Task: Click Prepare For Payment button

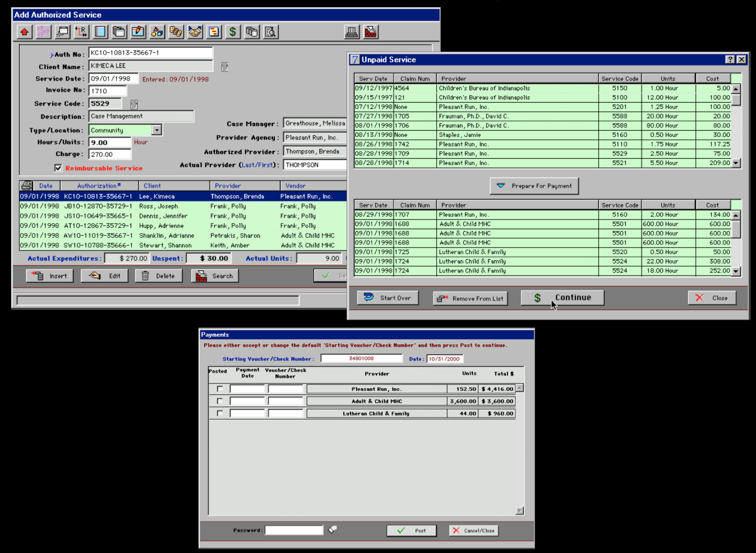Action: point(534,186)
